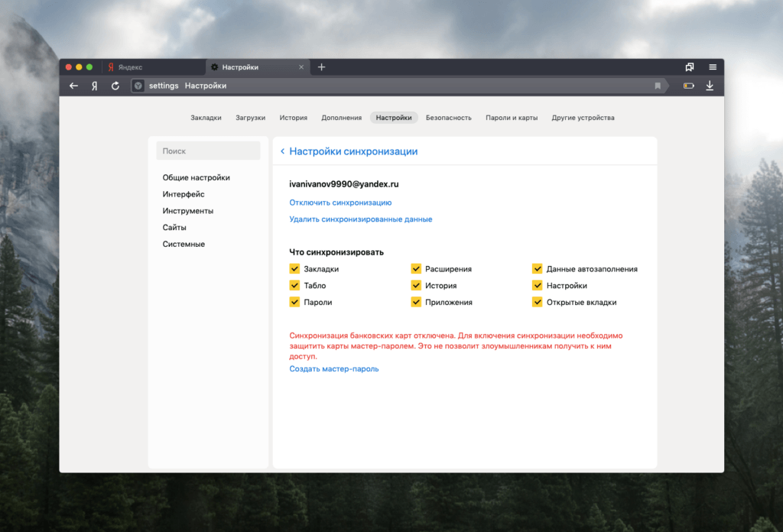This screenshot has height=532, width=783.
Task: Open the Yandex home page button
Action: click(94, 86)
